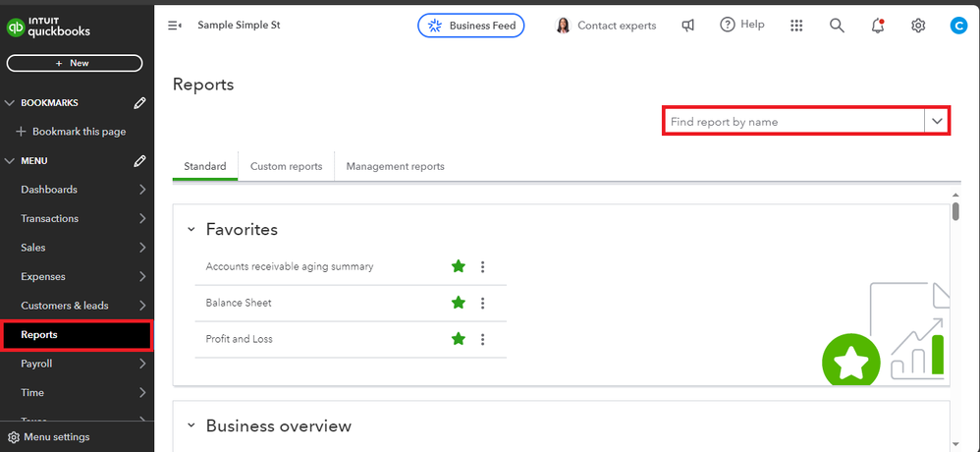Collapse the Business overview section
The width and height of the screenshot is (980, 452).
191,425
